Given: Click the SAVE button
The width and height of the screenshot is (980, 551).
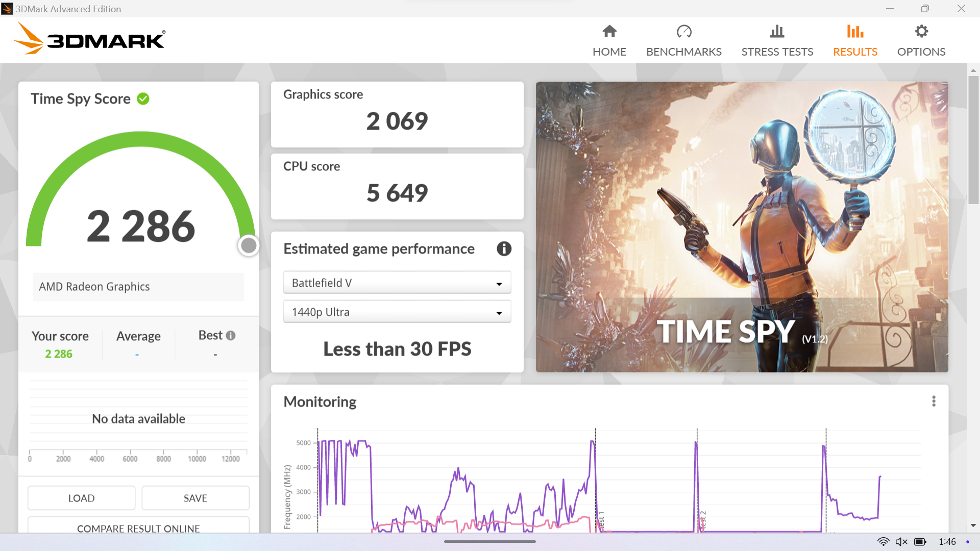Looking at the screenshot, I should tap(195, 498).
